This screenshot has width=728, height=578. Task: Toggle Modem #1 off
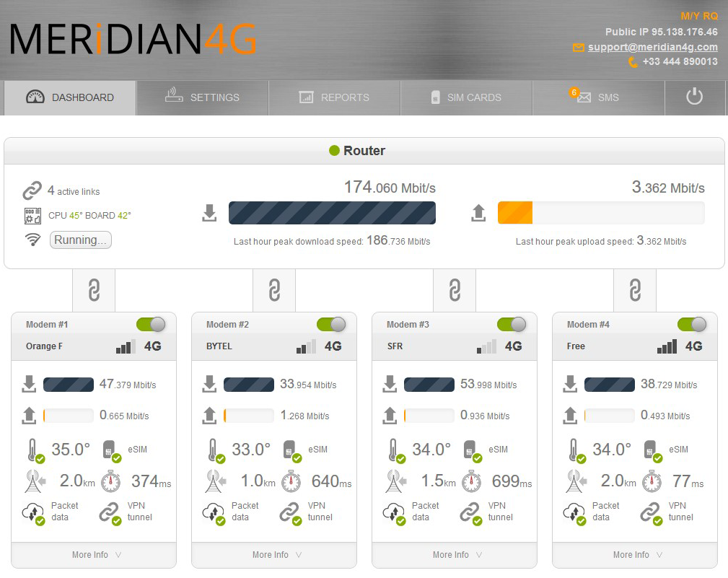click(151, 324)
